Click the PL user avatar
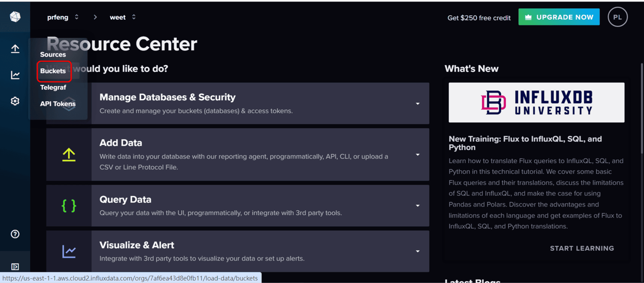Image resolution: width=644 pixels, height=283 pixels. pos(617,17)
